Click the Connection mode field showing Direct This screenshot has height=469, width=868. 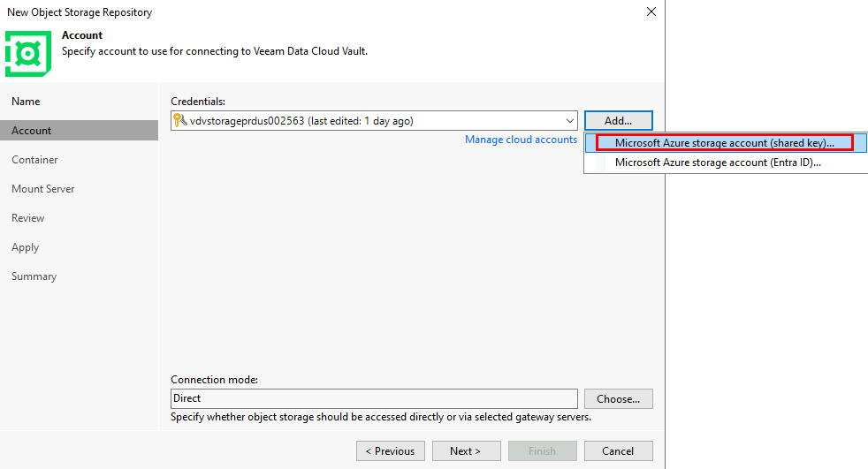point(374,398)
